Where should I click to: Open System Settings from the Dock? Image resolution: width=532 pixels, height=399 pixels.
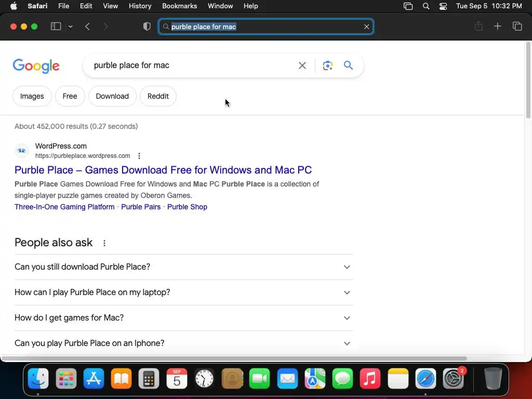point(453,378)
